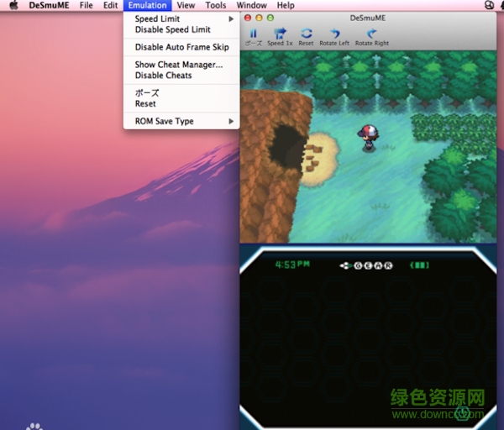Open the Window menu
Image resolution: width=504 pixels, height=430 pixels.
click(252, 5)
